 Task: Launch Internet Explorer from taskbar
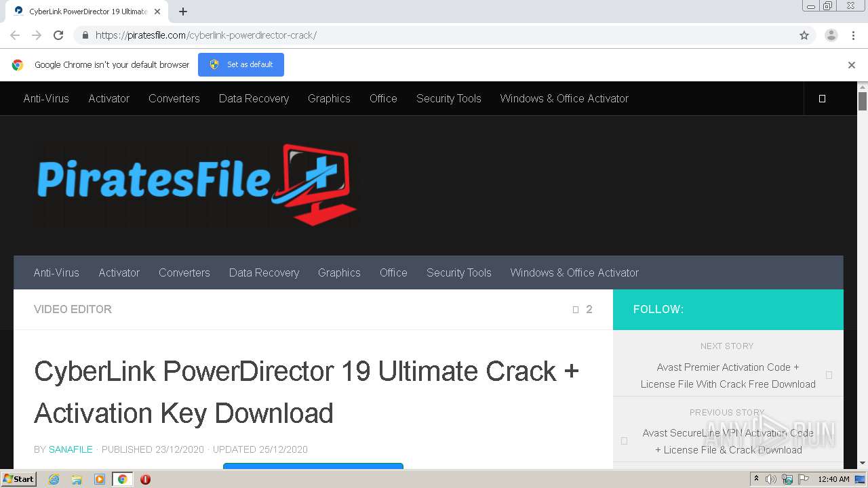pos(54,479)
